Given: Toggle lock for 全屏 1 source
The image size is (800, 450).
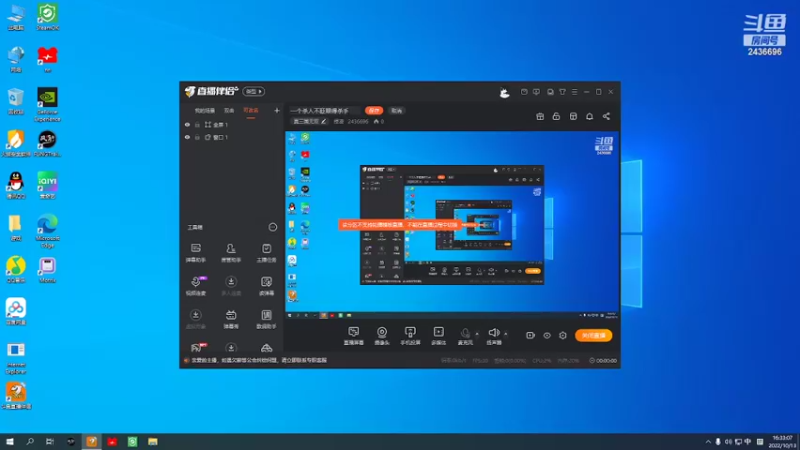Looking at the screenshot, I should pos(197,124).
